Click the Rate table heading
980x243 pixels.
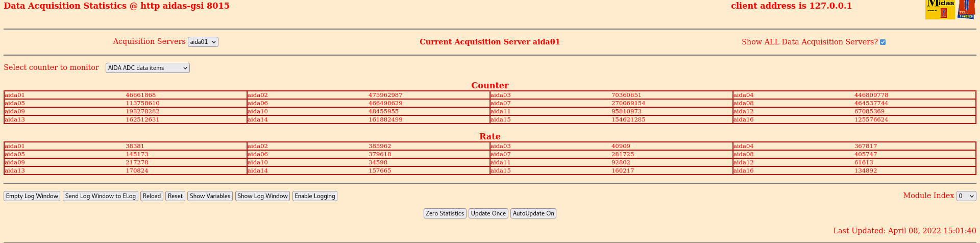point(490,136)
